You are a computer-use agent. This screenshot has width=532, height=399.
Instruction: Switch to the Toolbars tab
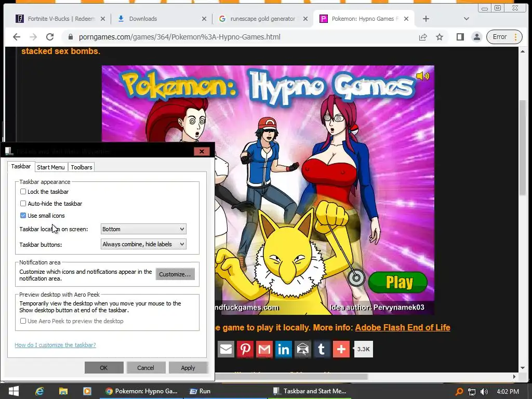click(82, 167)
